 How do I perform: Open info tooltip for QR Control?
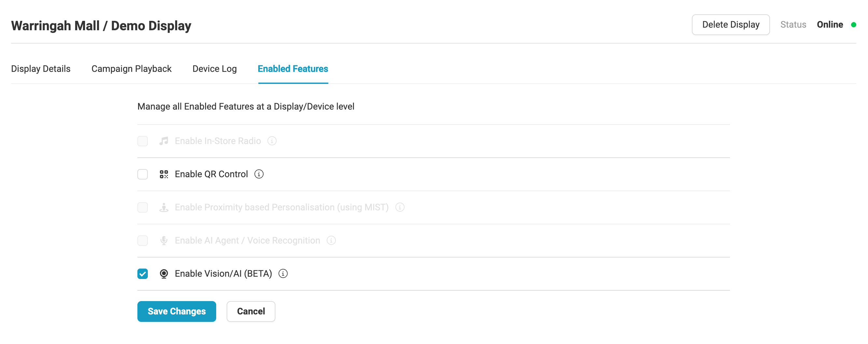pyautogui.click(x=259, y=174)
